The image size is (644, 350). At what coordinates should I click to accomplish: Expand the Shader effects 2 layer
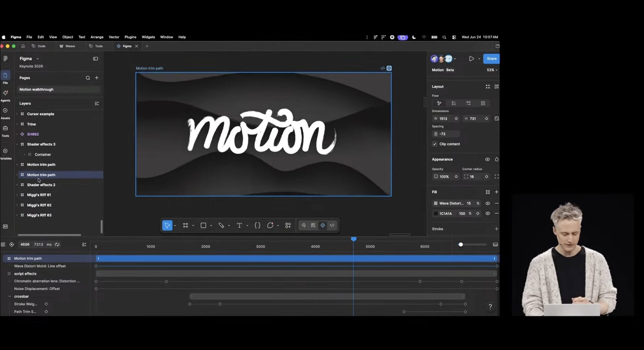pos(17,185)
